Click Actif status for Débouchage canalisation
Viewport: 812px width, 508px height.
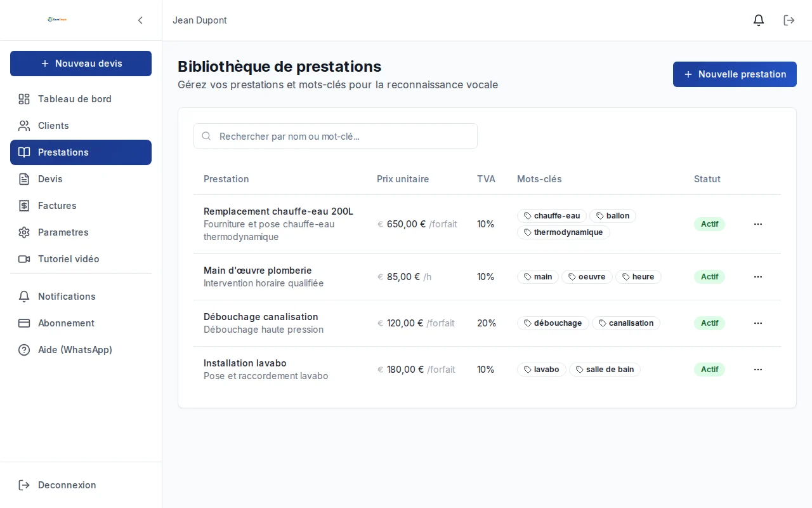[x=709, y=323]
